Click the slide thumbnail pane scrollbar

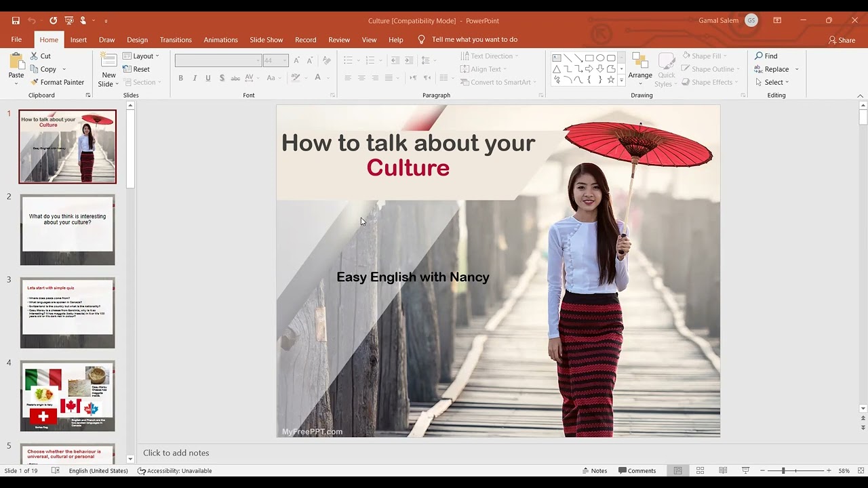(130, 148)
